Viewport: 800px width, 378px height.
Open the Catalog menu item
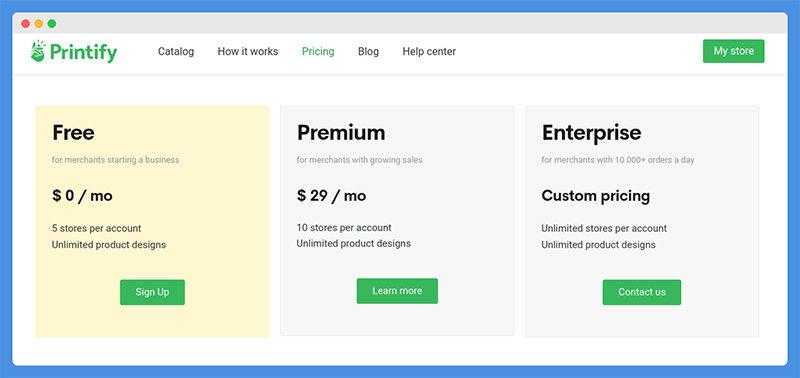176,52
